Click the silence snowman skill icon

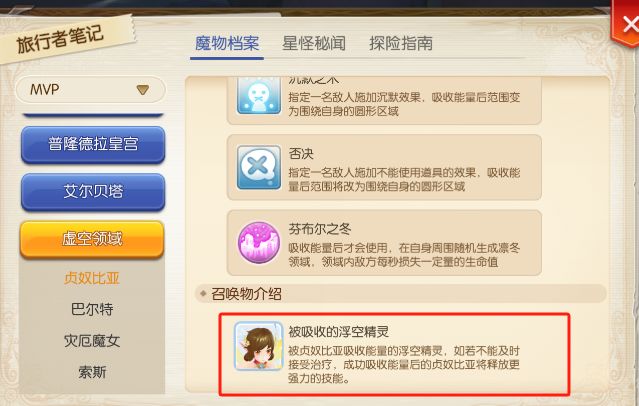point(259,95)
